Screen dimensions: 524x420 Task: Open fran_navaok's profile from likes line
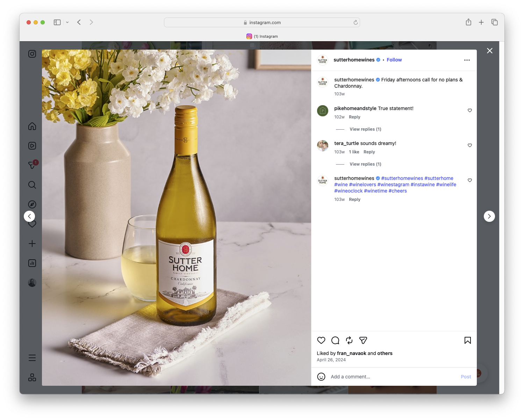[x=352, y=353]
